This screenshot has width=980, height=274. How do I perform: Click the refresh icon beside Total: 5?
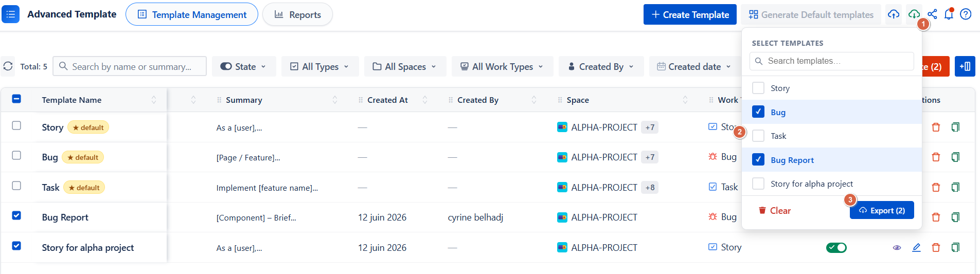[x=8, y=66]
